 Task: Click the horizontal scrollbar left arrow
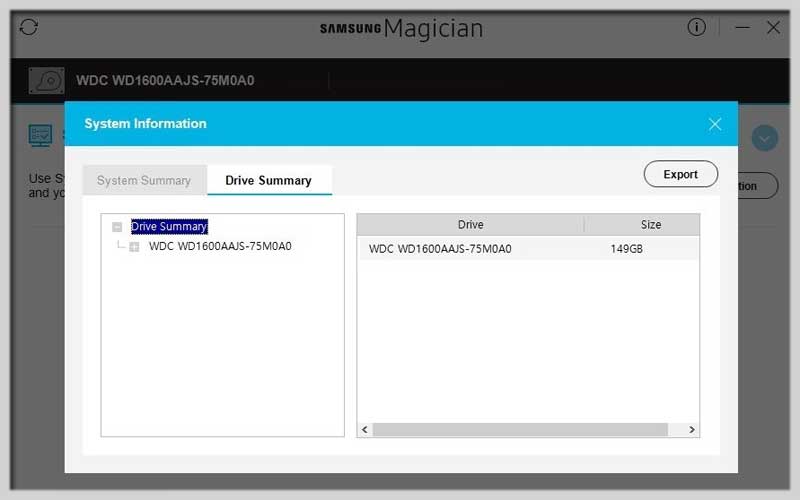click(x=365, y=430)
